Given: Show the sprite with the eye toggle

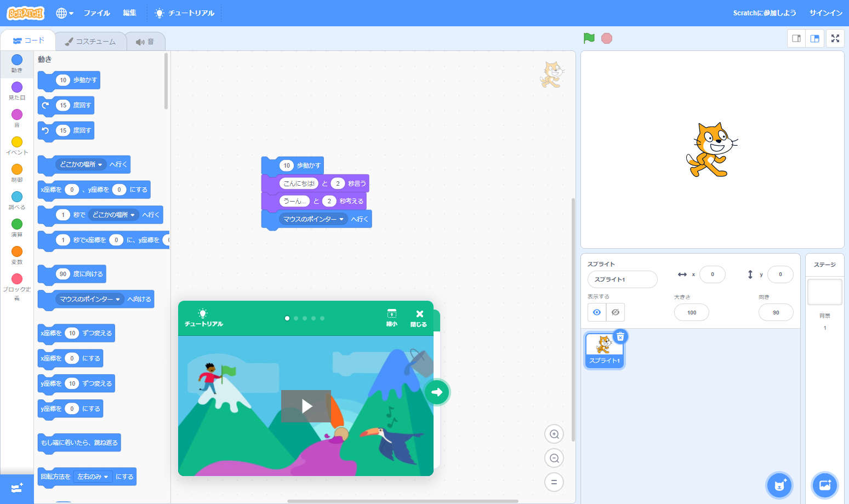Looking at the screenshot, I should 597,312.
